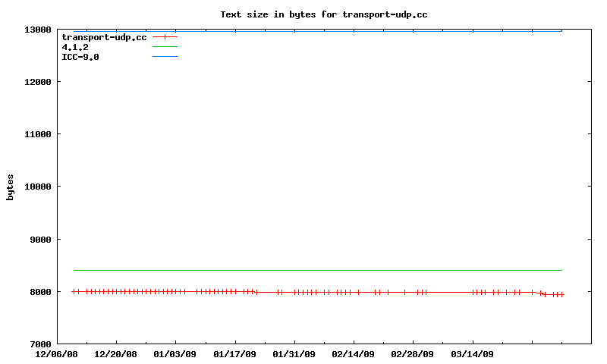Select the 01/31/09 date on x-axis
607x364 pixels.
click(294, 354)
